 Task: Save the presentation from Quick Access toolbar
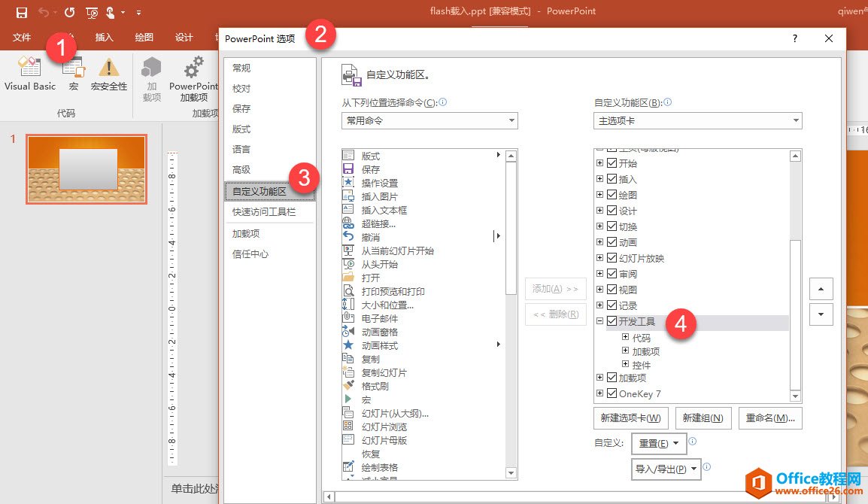pos(22,12)
